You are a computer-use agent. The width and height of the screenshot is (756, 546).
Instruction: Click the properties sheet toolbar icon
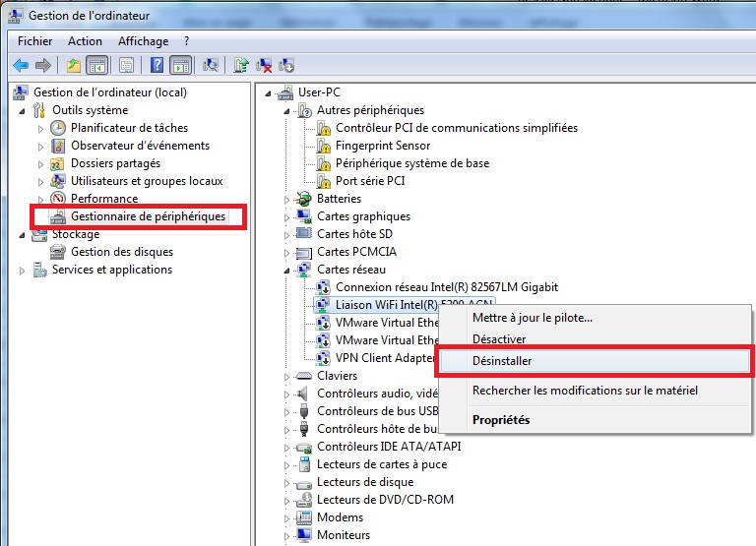[x=126, y=66]
